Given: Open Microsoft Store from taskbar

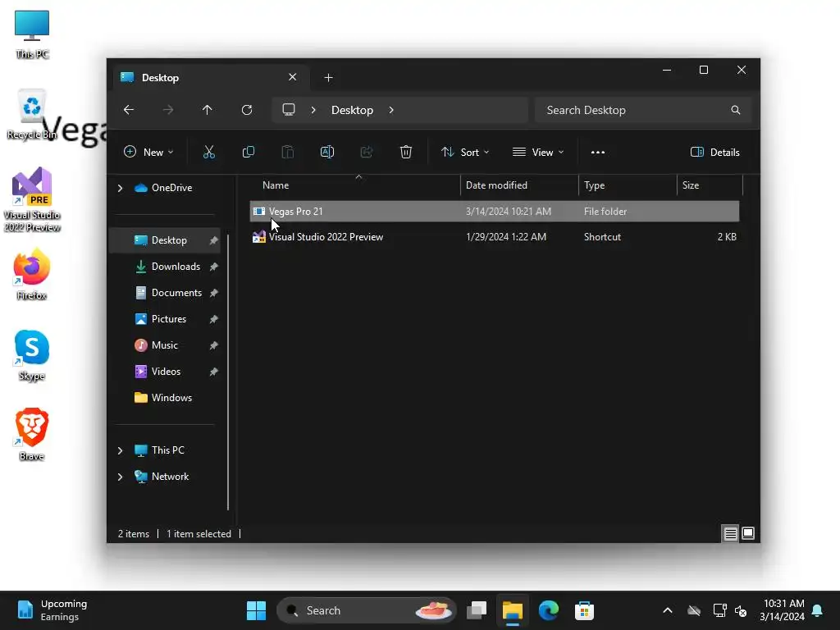Looking at the screenshot, I should (x=584, y=610).
